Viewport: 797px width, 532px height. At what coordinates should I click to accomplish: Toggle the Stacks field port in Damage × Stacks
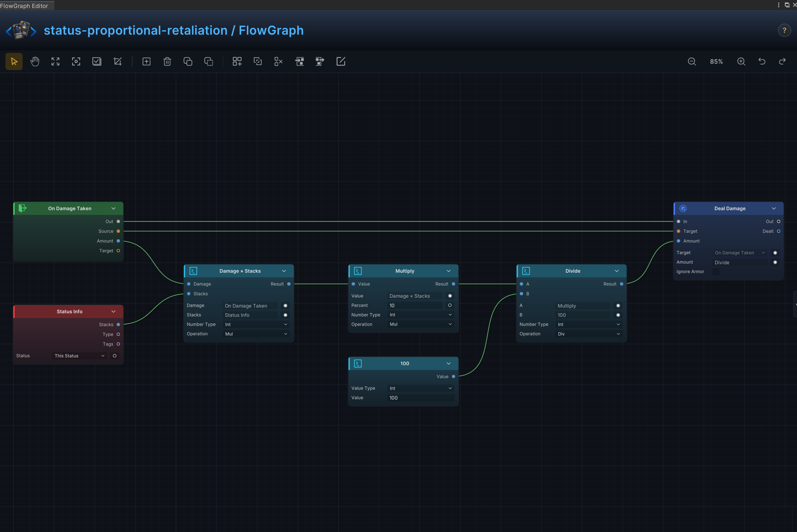point(285,315)
